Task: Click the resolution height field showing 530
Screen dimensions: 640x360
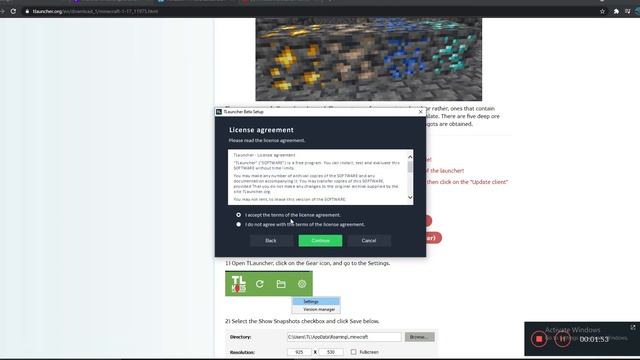Action: click(331, 352)
